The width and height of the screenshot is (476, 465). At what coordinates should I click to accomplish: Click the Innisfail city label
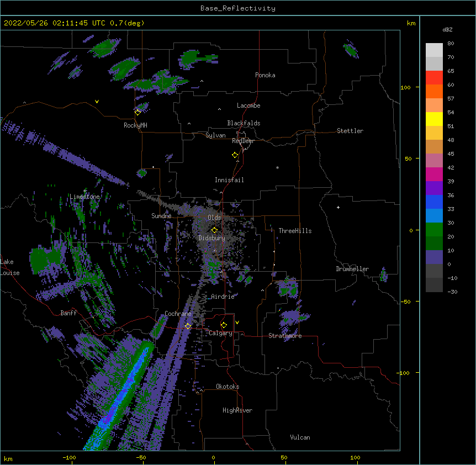[x=230, y=180]
